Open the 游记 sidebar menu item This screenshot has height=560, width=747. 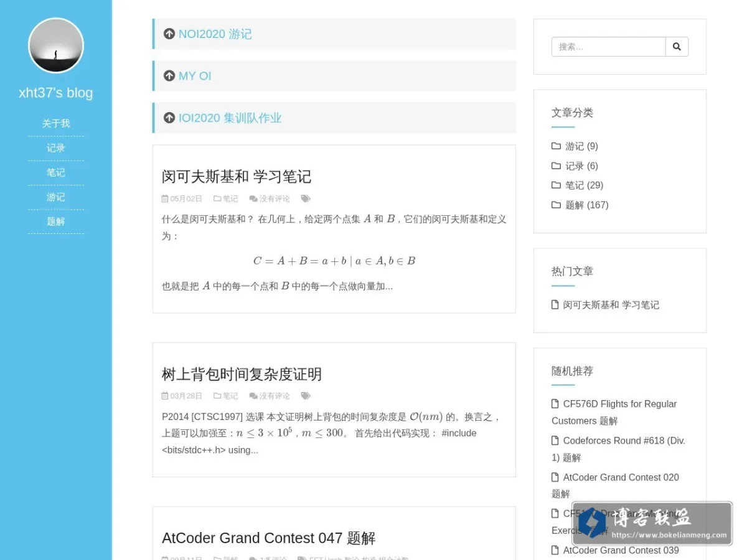point(56,197)
